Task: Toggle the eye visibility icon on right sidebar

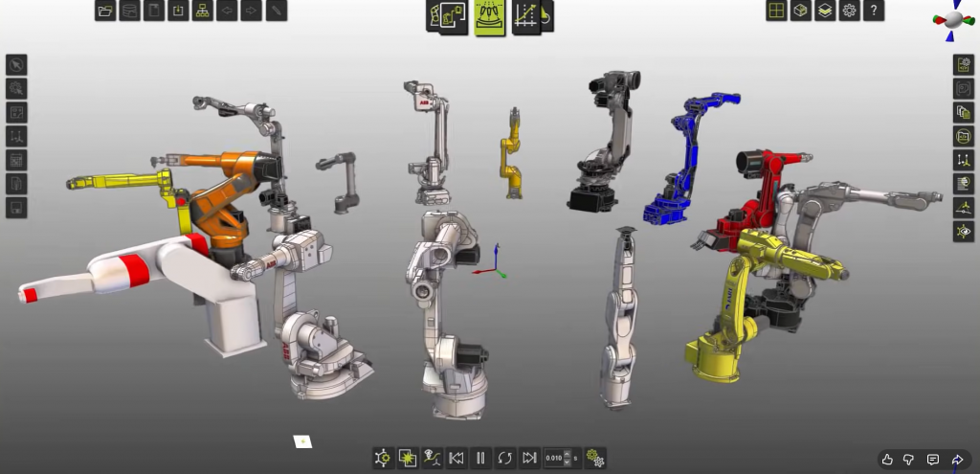Action: [963, 232]
